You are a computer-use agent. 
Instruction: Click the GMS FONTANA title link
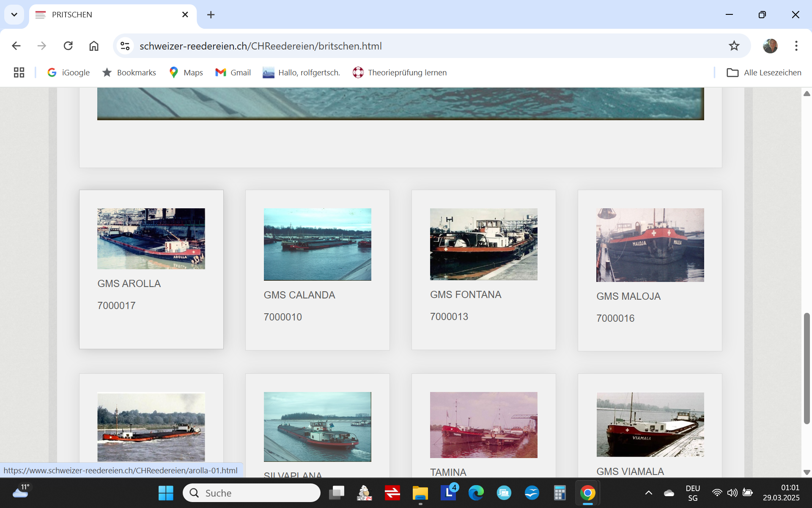point(465,295)
